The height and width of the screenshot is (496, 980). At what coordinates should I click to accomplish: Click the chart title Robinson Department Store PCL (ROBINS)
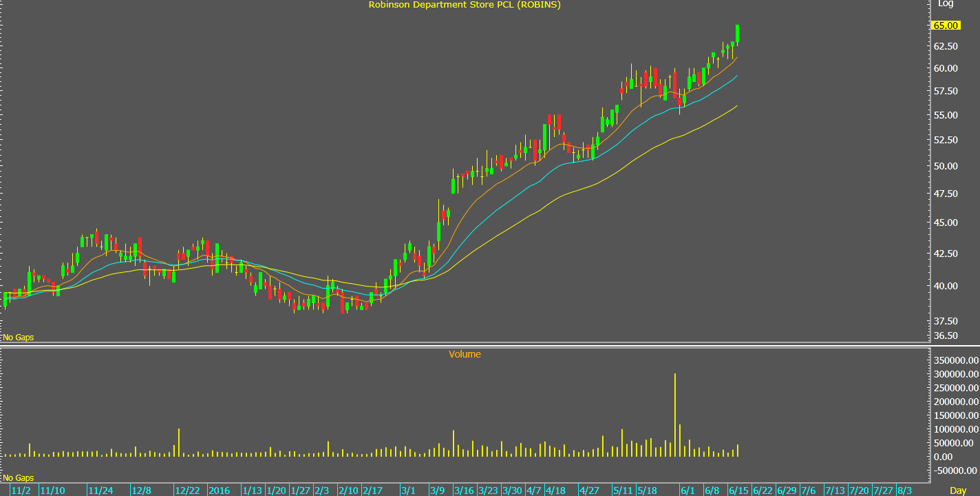pyautogui.click(x=464, y=5)
